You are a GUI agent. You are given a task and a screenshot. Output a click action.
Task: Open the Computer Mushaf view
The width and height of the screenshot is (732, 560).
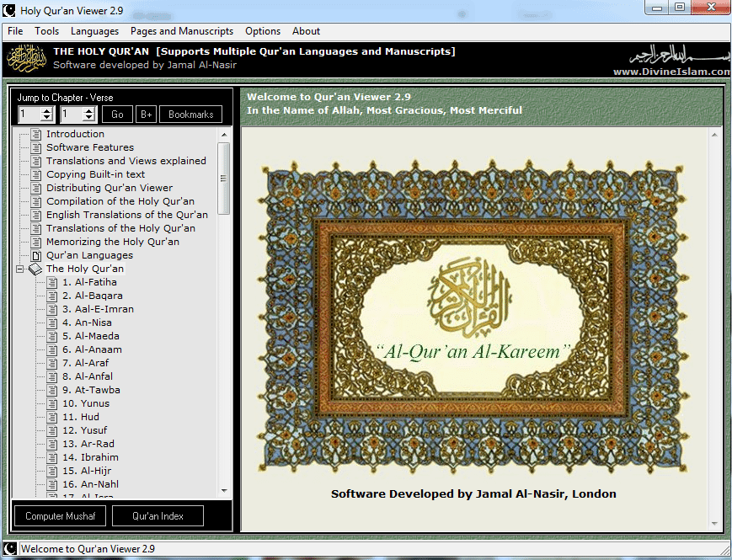59,515
